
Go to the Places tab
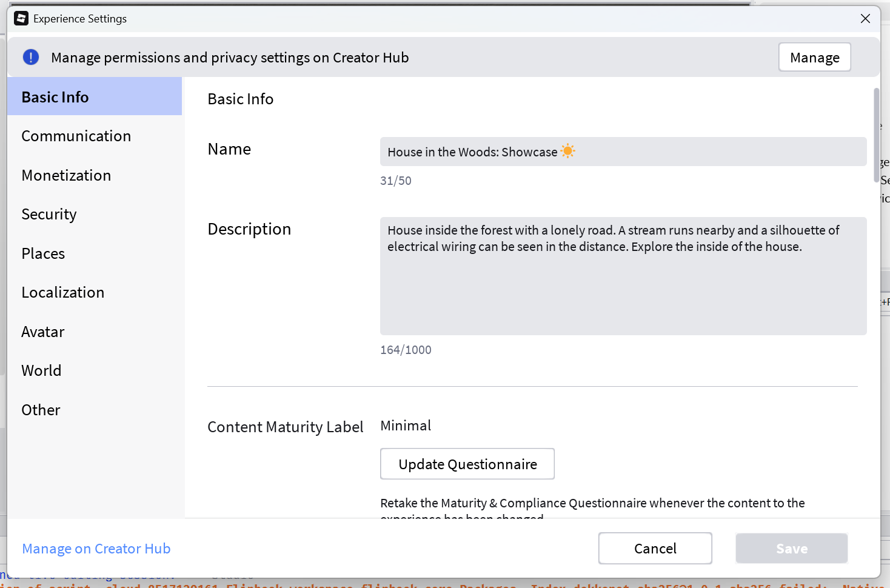95,253
